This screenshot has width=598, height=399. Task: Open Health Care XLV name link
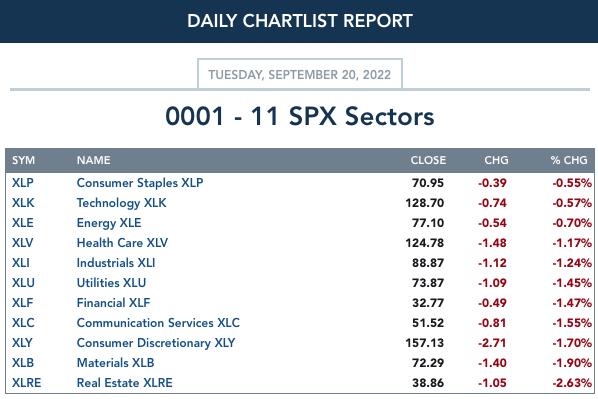[x=122, y=243]
